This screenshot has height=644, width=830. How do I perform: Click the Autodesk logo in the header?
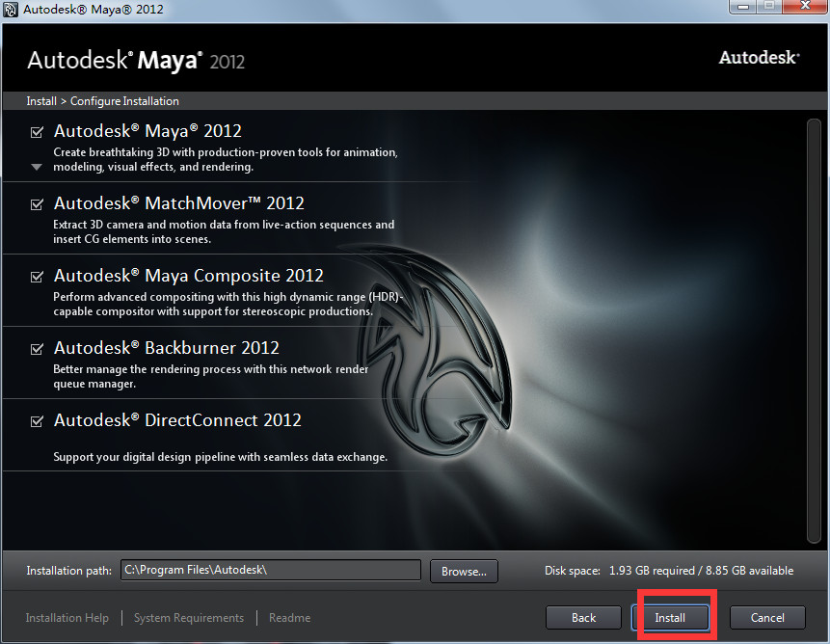759,57
